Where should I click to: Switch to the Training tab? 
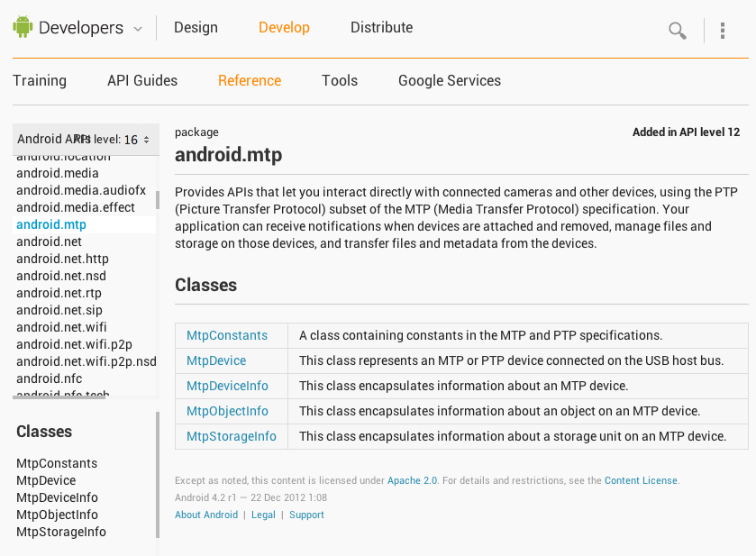point(40,80)
